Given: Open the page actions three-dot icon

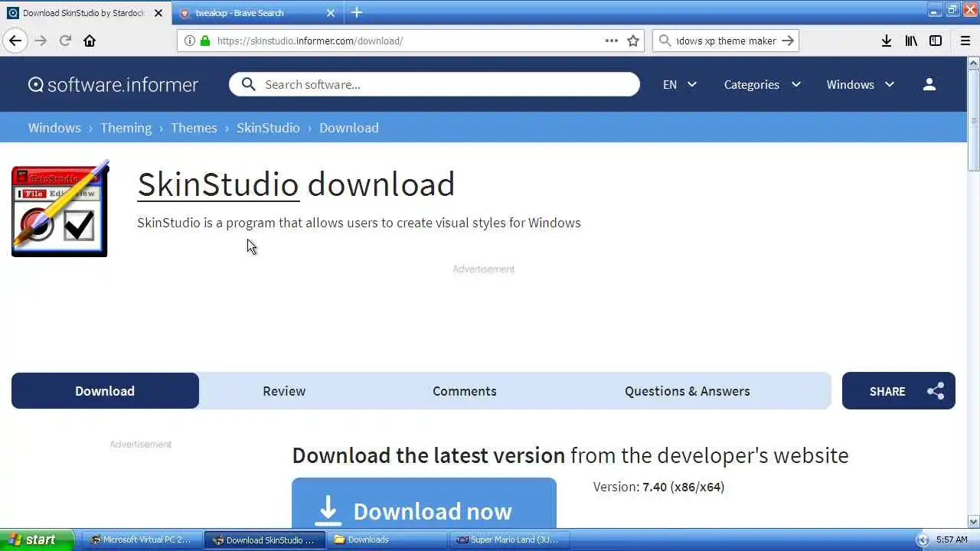Looking at the screenshot, I should [x=611, y=41].
